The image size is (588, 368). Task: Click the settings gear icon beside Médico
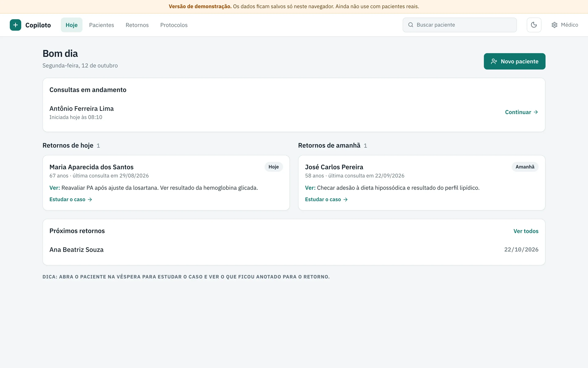(x=554, y=25)
